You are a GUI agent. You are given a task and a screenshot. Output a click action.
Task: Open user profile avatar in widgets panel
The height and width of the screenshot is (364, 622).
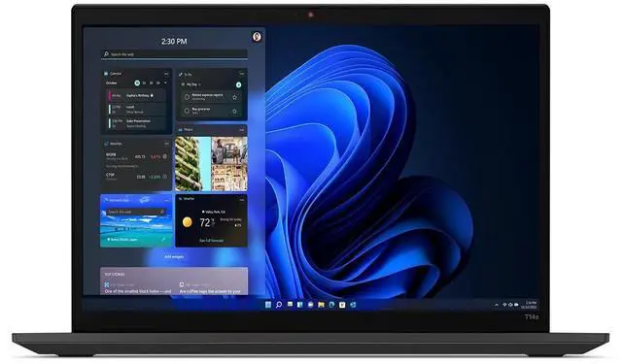pyautogui.click(x=257, y=37)
